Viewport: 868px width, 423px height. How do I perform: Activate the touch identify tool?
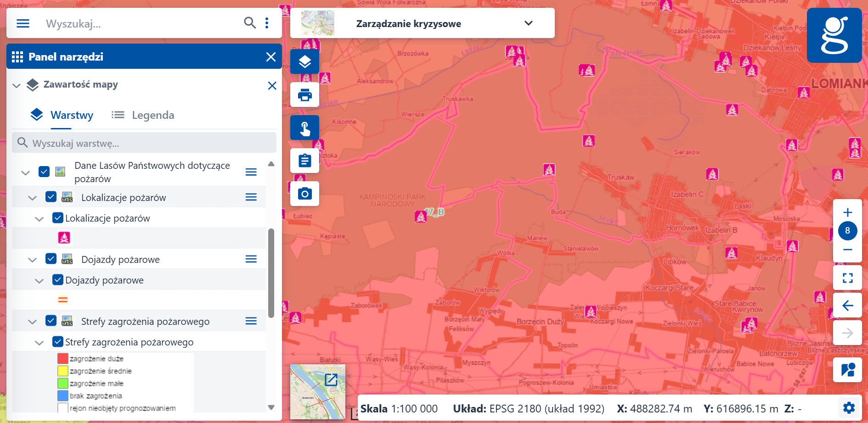tap(304, 128)
